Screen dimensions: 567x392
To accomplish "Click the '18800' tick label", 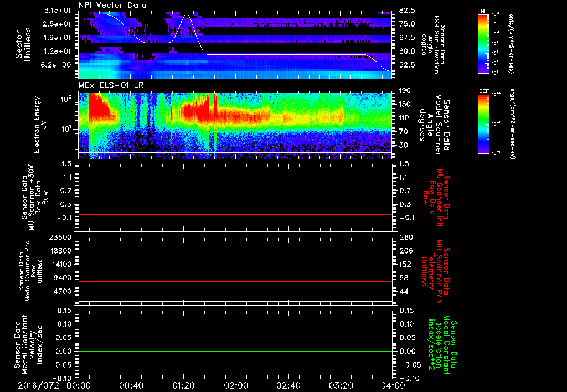I will 61,251.
